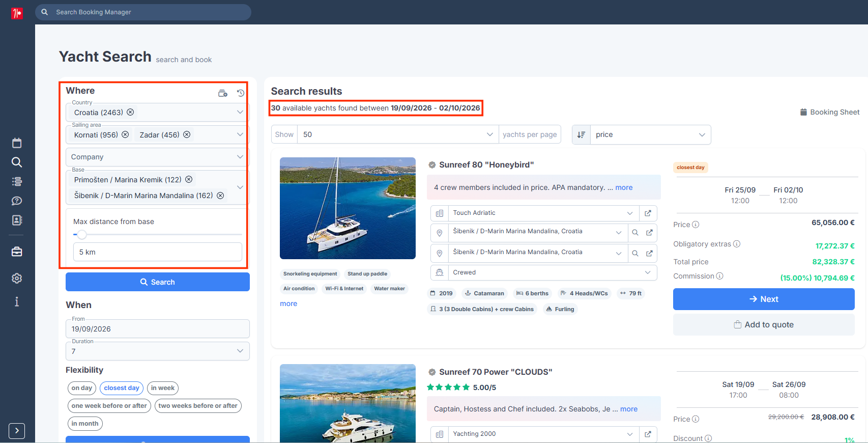Click the blue Search button
Viewport: 868px width, 443px height.
(158, 282)
